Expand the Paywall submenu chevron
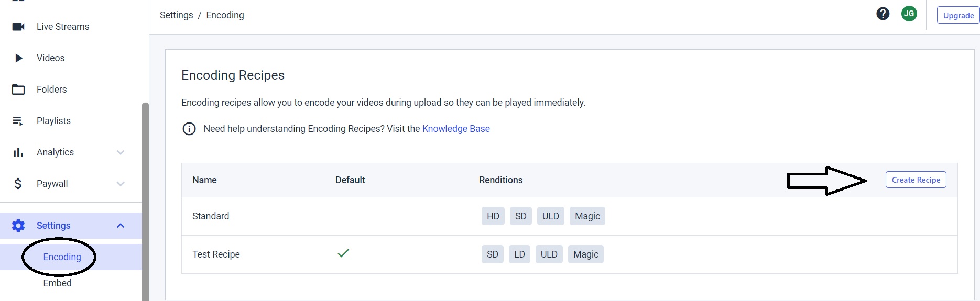 [121, 184]
